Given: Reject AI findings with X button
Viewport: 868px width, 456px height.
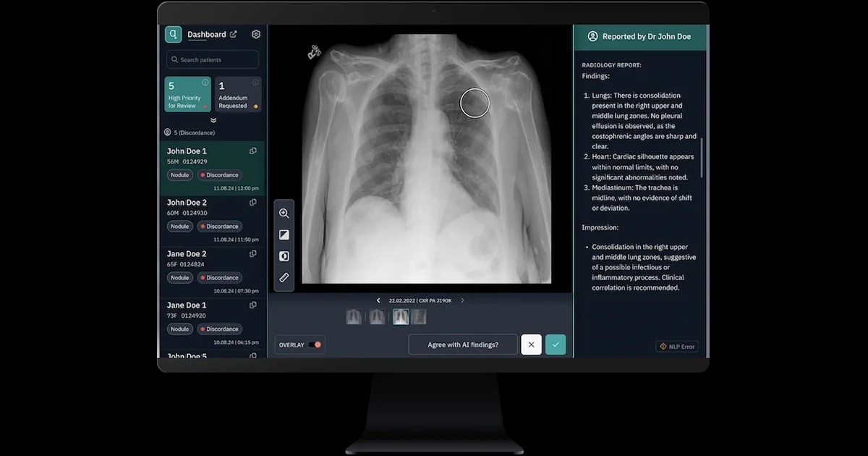Looking at the screenshot, I should (x=531, y=345).
